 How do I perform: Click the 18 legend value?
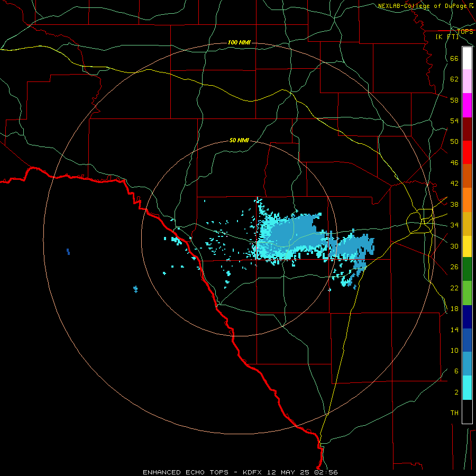(454, 309)
